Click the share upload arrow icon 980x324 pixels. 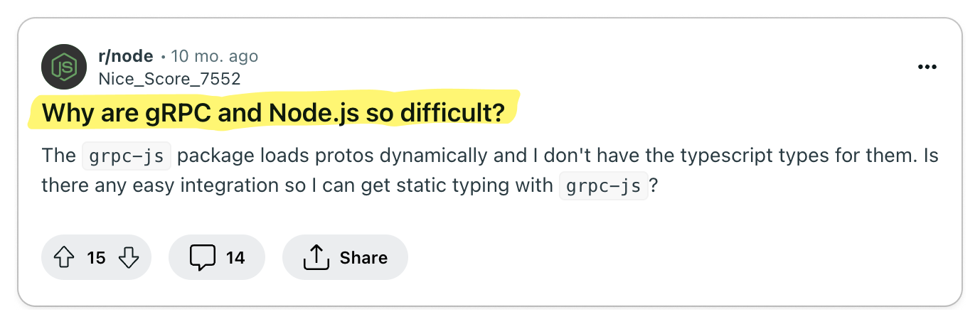(x=315, y=257)
